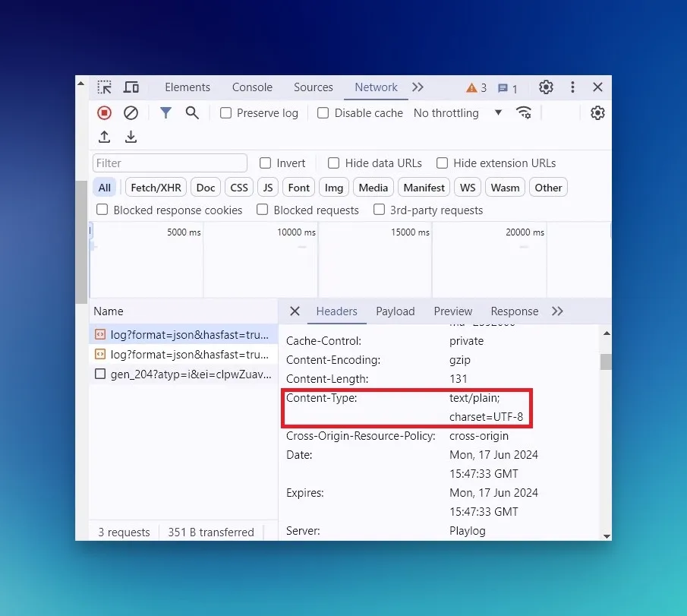
Task: Select the Headers tab
Action: click(336, 311)
